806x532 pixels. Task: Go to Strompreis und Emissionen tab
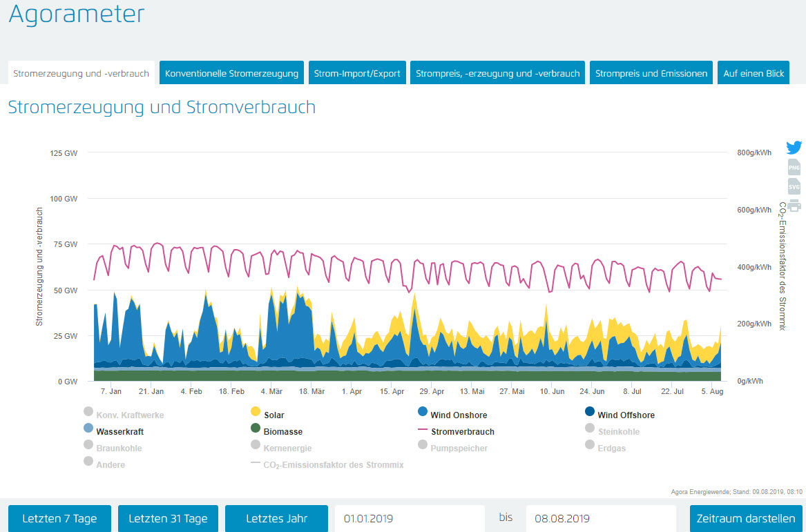click(x=651, y=73)
